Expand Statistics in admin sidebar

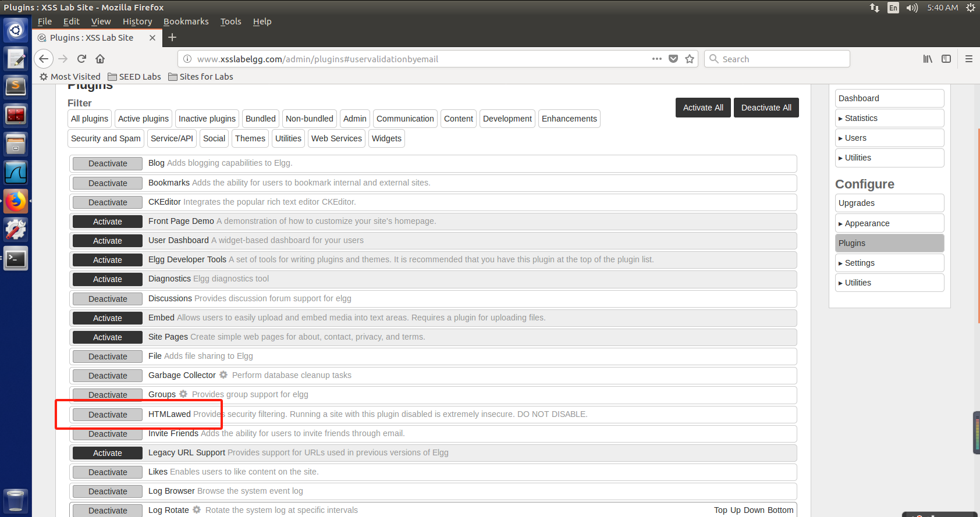pyautogui.click(x=889, y=118)
